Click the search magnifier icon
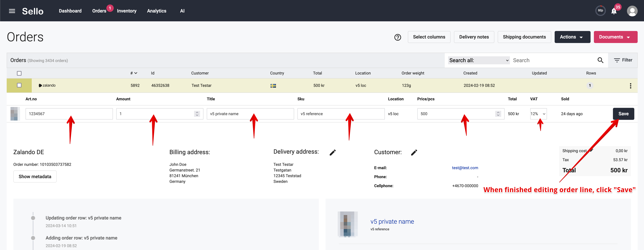 (600, 60)
